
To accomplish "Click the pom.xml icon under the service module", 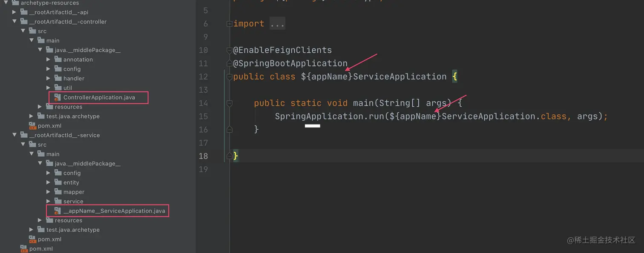I will click(32, 239).
